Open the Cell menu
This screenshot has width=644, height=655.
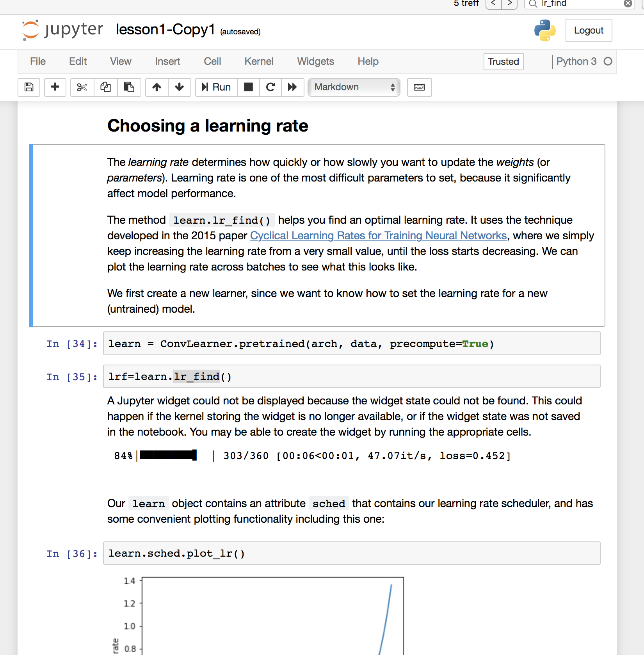[x=212, y=61]
